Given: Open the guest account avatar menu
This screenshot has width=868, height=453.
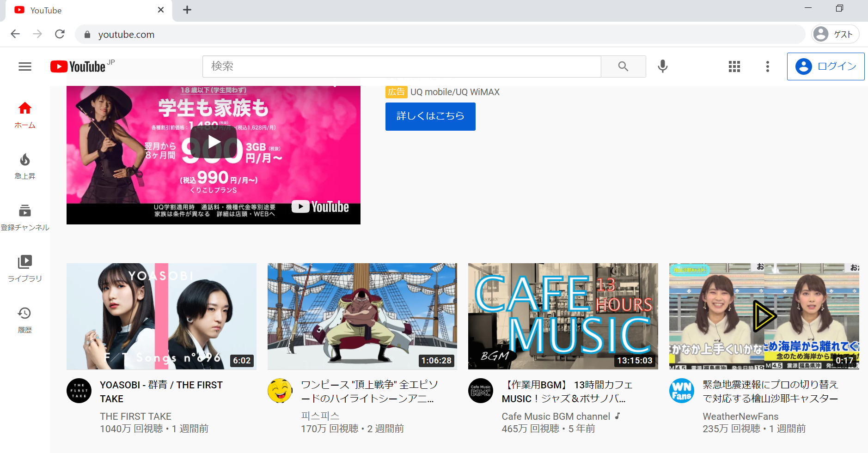Looking at the screenshot, I should tap(803, 66).
